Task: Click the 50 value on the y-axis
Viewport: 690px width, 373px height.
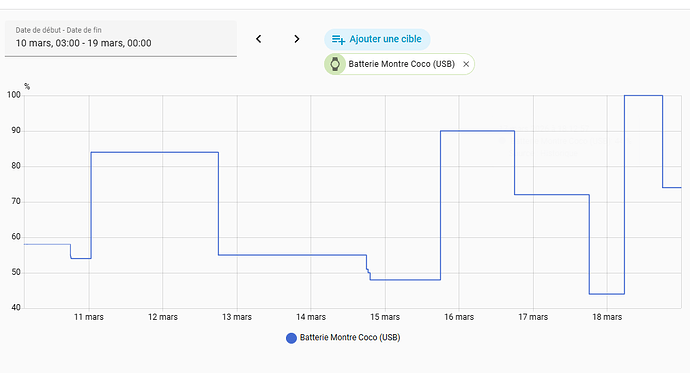Action: (16, 272)
